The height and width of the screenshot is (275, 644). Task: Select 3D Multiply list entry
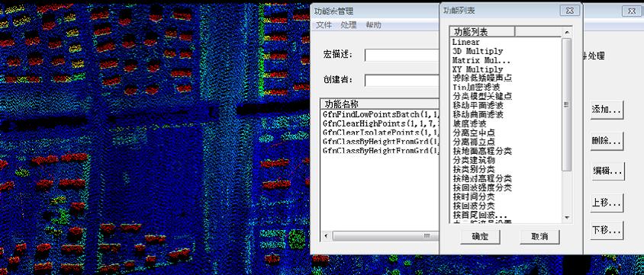point(477,51)
